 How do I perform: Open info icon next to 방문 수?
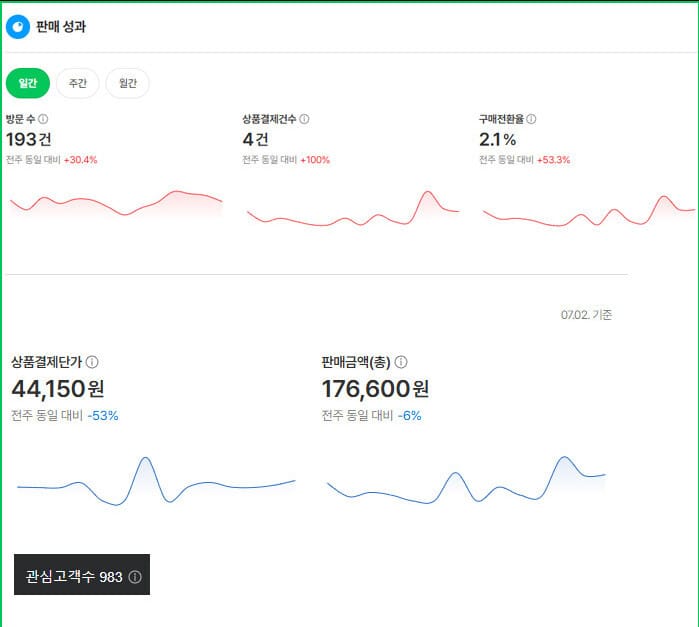click(x=43, y=119)
